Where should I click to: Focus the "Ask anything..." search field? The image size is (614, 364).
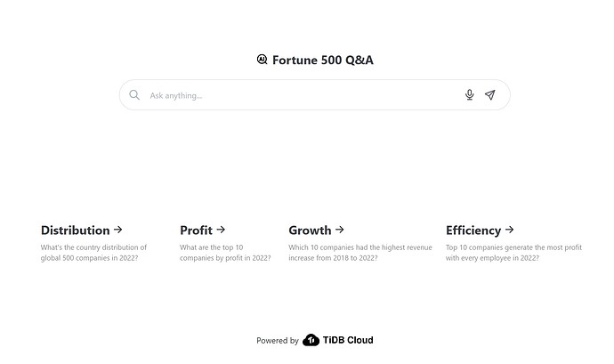coord(303,95)
